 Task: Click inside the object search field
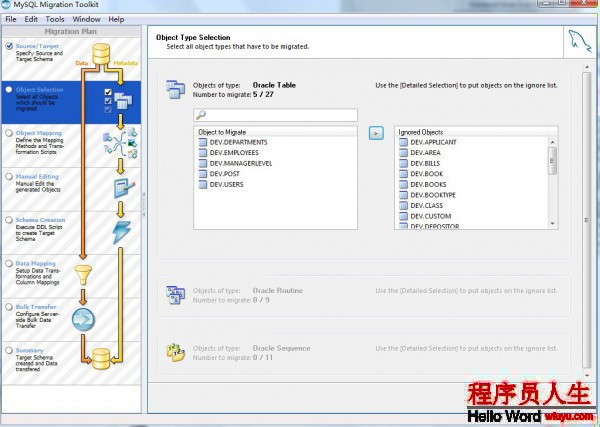tap(276, 115)
